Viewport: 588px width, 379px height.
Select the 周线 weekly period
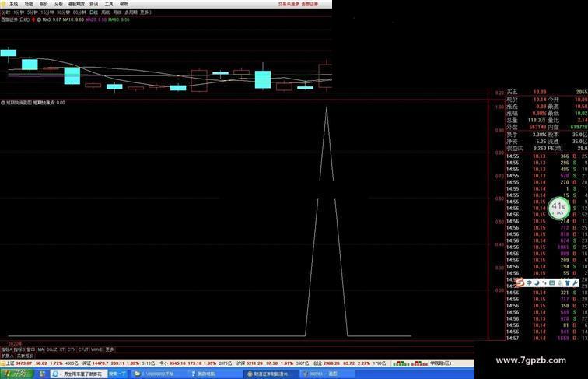106,12
